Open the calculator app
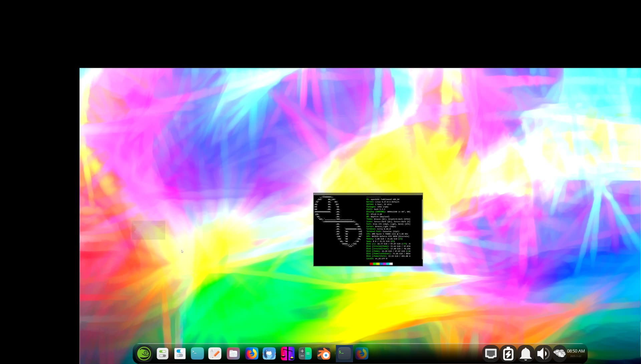 pyautogui.click(x=305, y=353)
